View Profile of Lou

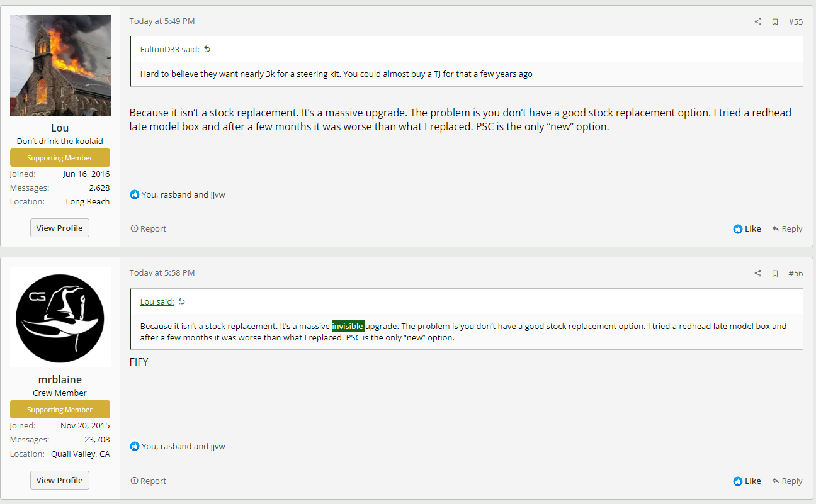pos(60,228)
